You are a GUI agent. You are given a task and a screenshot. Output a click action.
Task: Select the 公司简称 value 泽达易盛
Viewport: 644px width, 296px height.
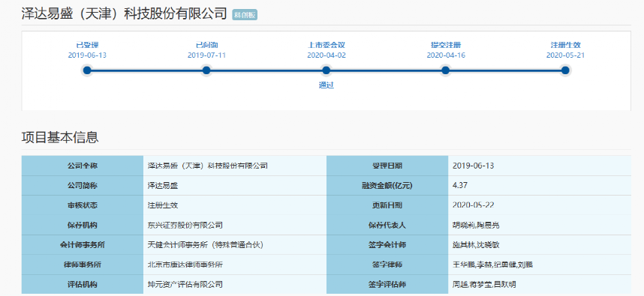[x=163, y=186]
